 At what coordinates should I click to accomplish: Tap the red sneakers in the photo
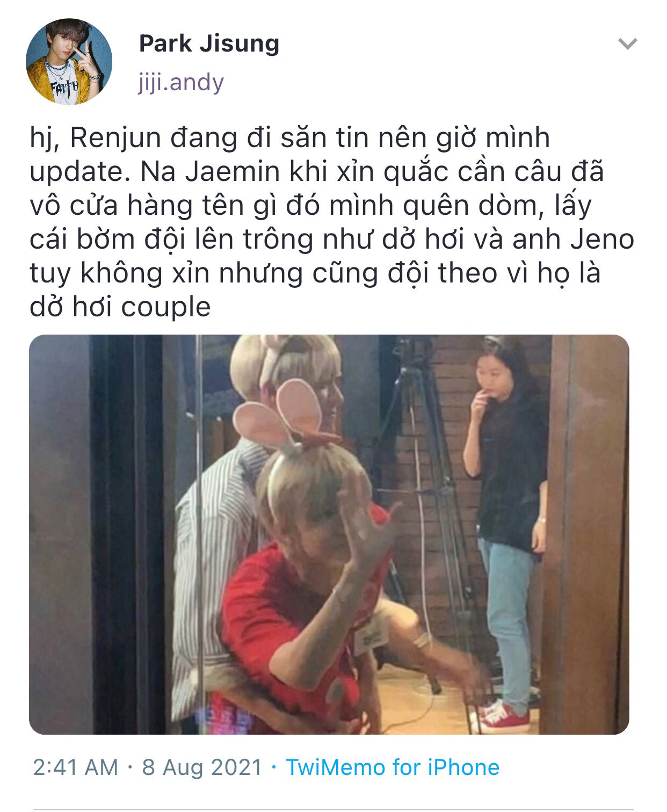pyautogui.click(x=502, y=717)
